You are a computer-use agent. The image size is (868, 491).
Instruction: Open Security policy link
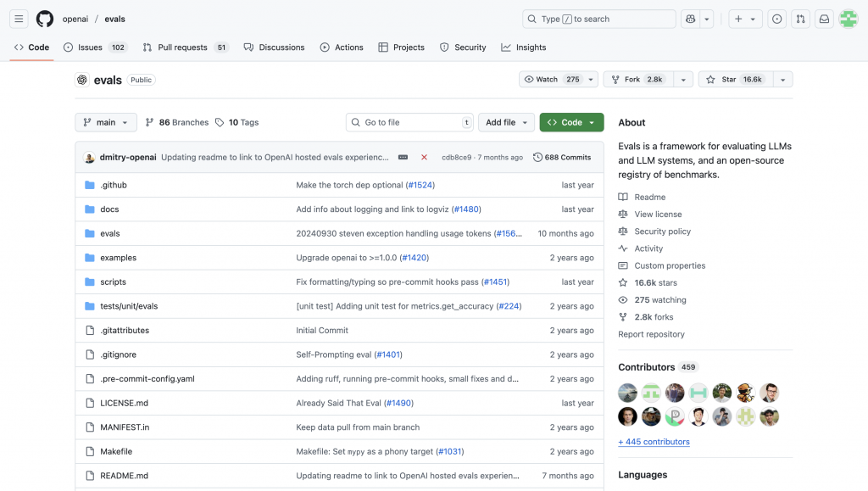point(662,232)
